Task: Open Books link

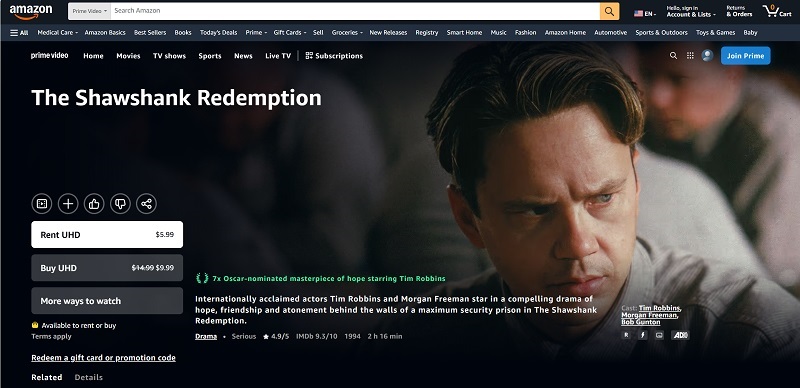Action: tap(183, 33)
